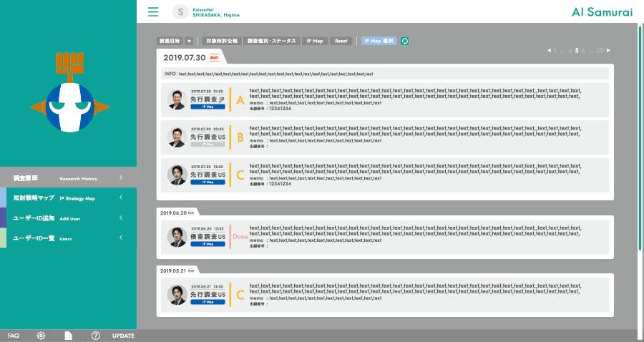Open the hamburger menu in the header
This screenshot has height=342, width=644.
point(153,11)
